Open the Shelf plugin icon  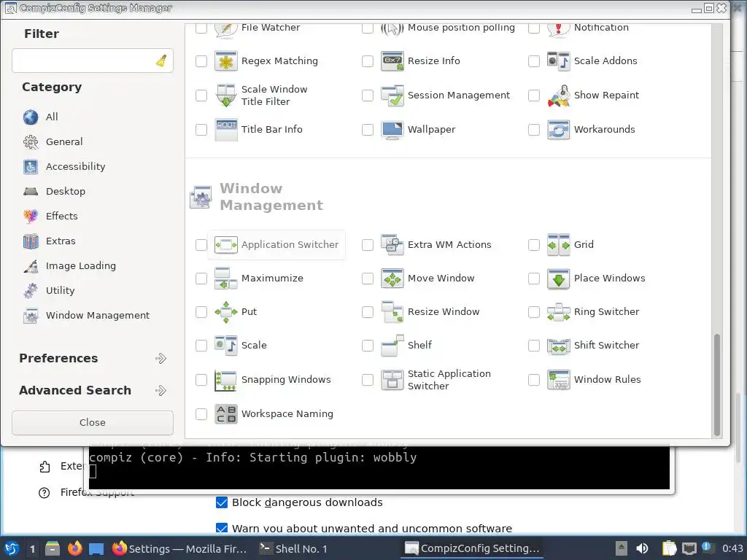coord(392,345)
